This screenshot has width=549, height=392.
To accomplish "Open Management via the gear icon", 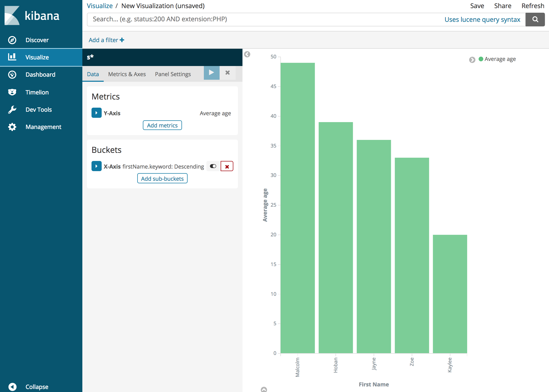I will point(12,127).
